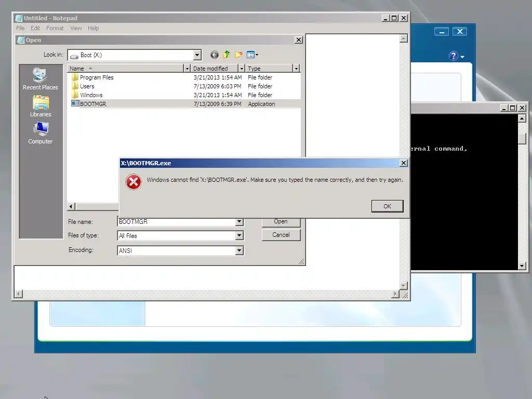The image size is (532, 399).
Task: Click OK in the BOOTMGR.exe error dialog
Action: pyautogui.click(x=387, y=206)
